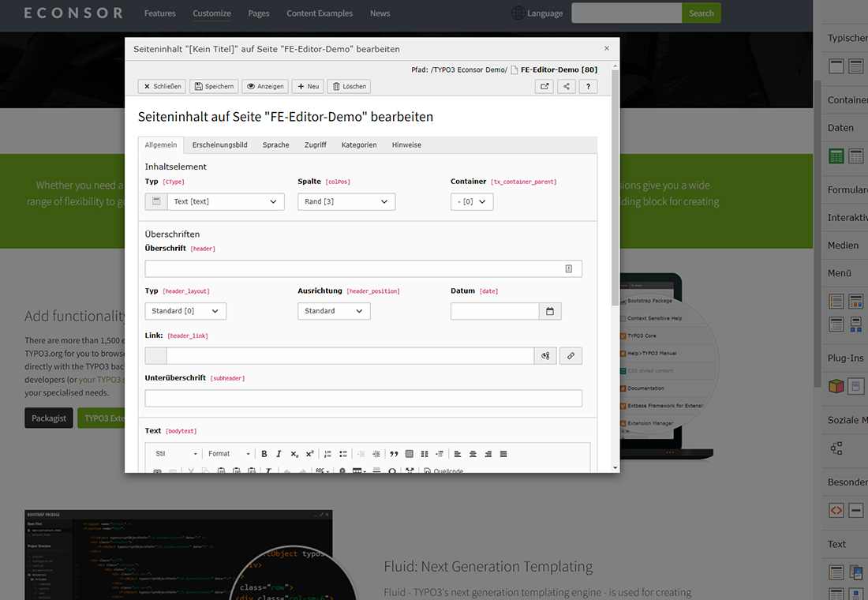This screenshot has height=600, width=868.
Task: Toggle the link explanation icon beside Link field
Action: tap(545, 356)
